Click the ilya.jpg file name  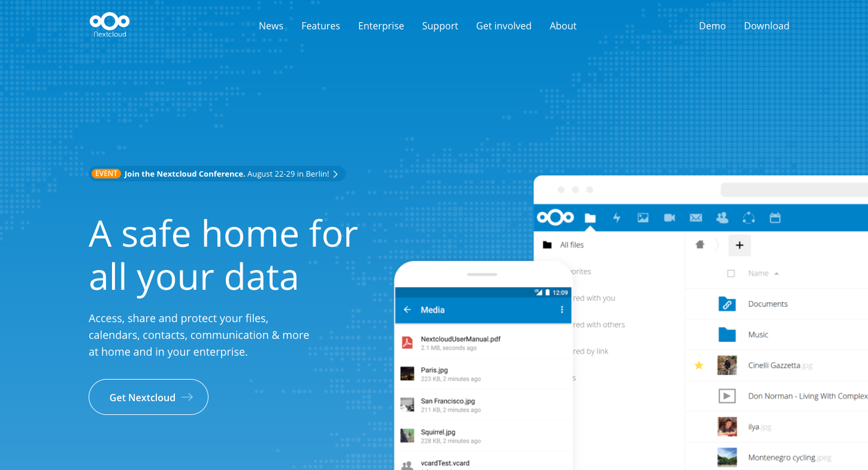click(x=760, y=427)
